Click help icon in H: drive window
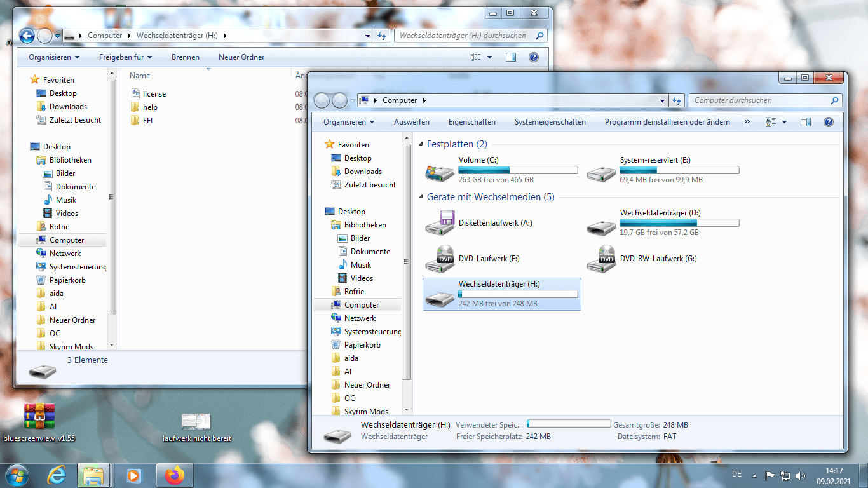 point(533,57)
